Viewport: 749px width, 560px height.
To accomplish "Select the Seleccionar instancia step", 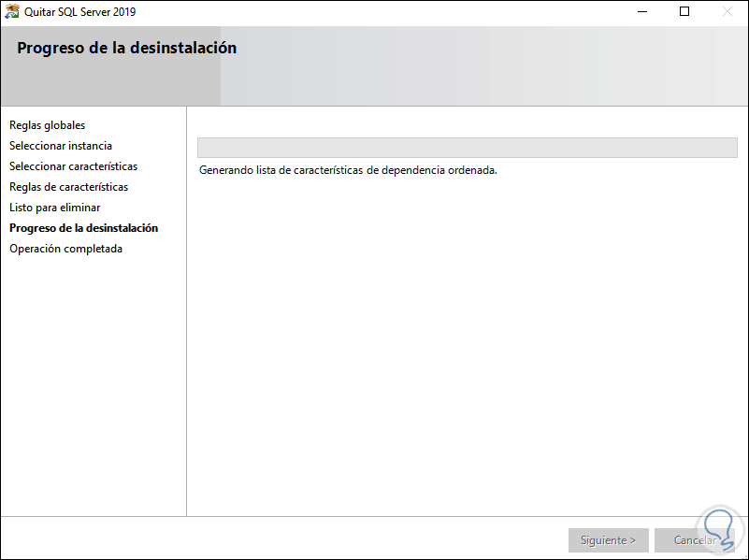I will click(x=61, y=146).
